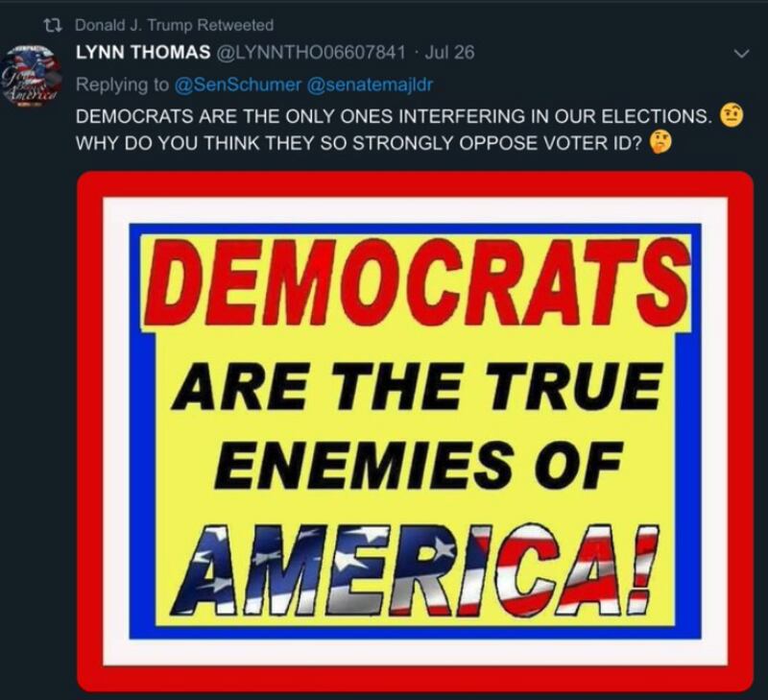Click the ENEMIES OF text in image
This screenshot has width=768, height=700.
418,465
